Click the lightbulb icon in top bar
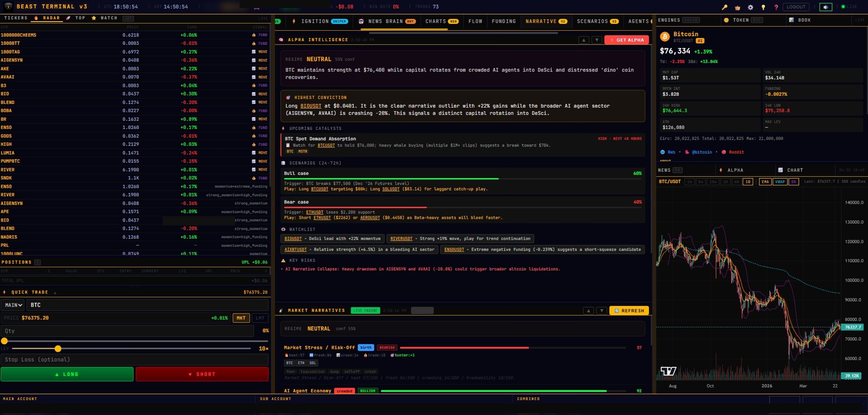Screen dimensions: 868x415 (x=763, y=7)
